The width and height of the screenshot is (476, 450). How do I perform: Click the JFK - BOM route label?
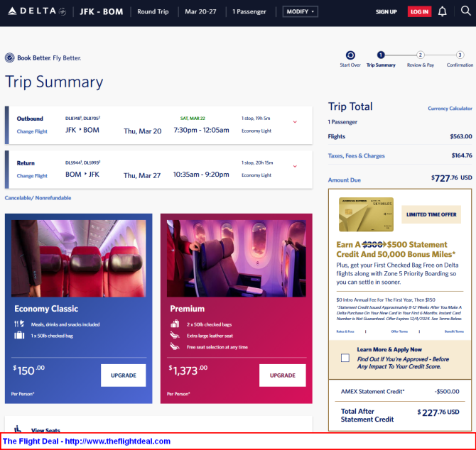coord(102,12)
